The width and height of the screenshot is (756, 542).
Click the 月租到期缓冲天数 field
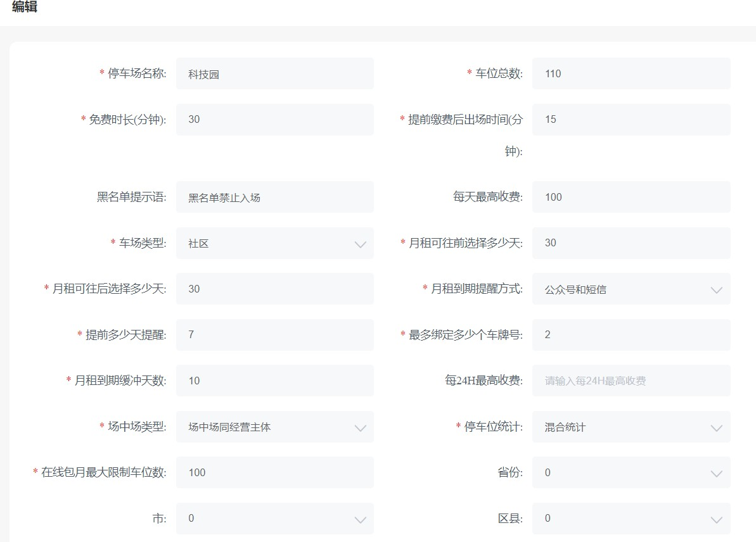(274, 381)
